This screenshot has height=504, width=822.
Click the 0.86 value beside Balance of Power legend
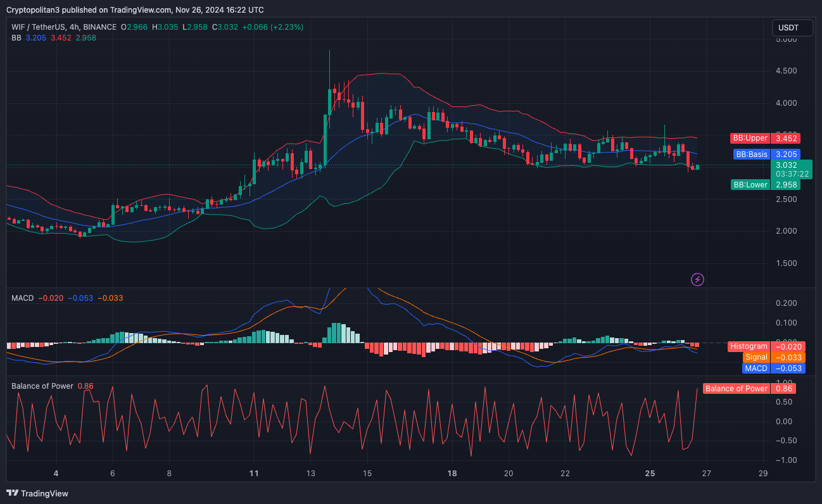[x=85, y=386]
